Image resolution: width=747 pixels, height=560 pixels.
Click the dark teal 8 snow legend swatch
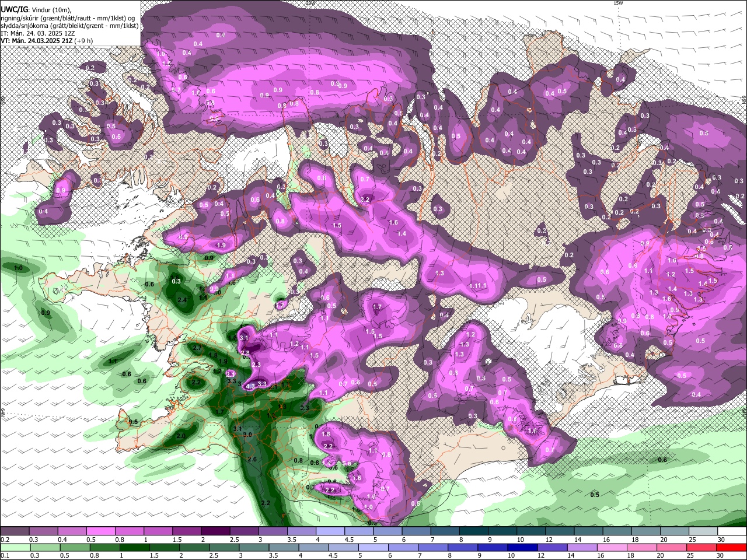click(474, 531)
